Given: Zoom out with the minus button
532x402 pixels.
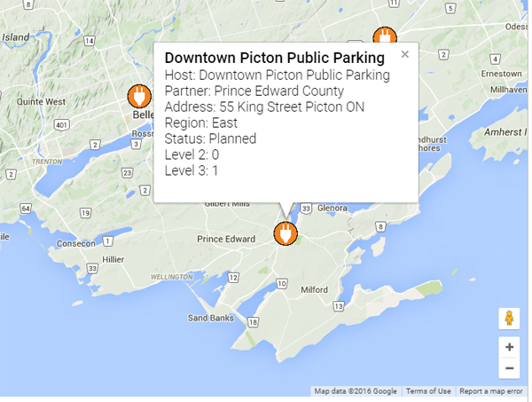Looking at the screenshot, I should (x=509, y=368).
